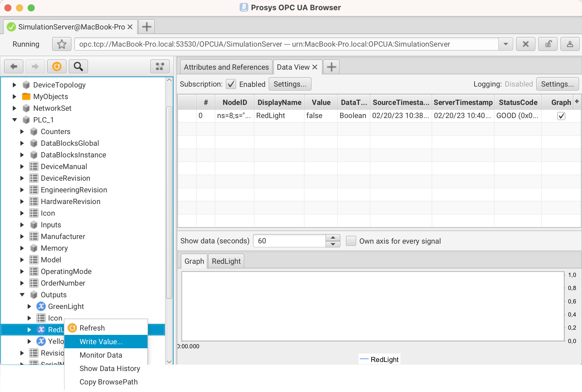Screen dimensions: 582x392
Task: Click the orange refresh tree button
Action: [57, 66]
